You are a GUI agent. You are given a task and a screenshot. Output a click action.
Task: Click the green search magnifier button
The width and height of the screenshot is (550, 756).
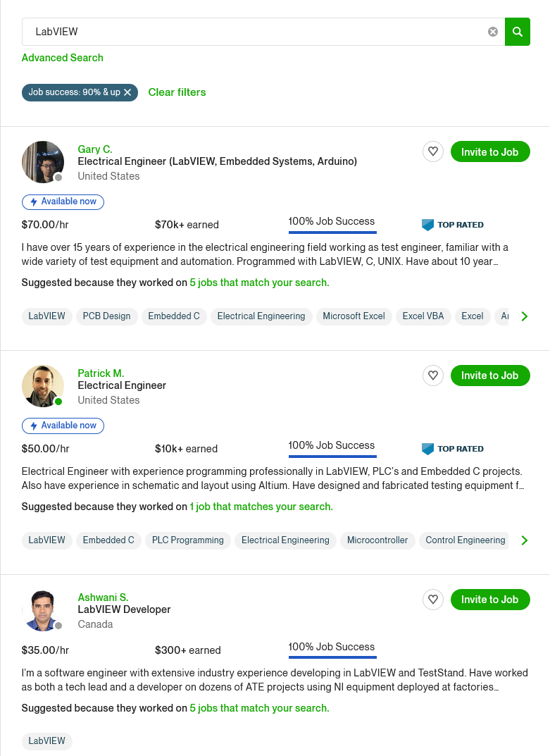518,32
